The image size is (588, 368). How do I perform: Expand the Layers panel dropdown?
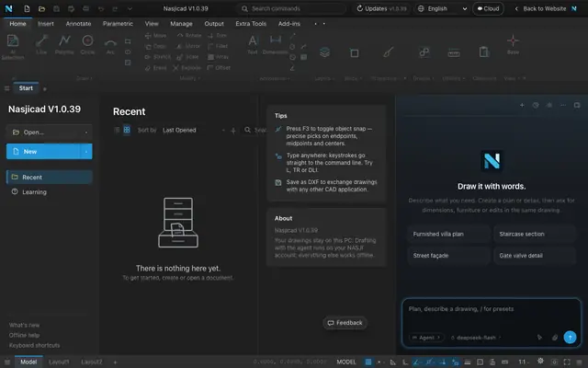tap(324, 78)
